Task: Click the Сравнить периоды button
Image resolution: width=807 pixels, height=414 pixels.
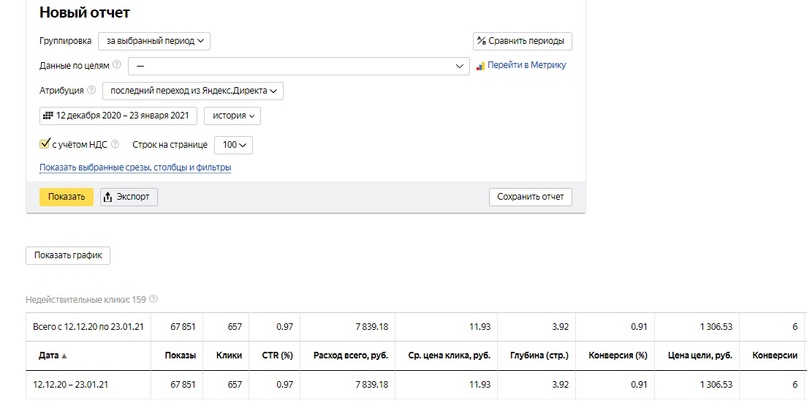Action: [522, 41]
